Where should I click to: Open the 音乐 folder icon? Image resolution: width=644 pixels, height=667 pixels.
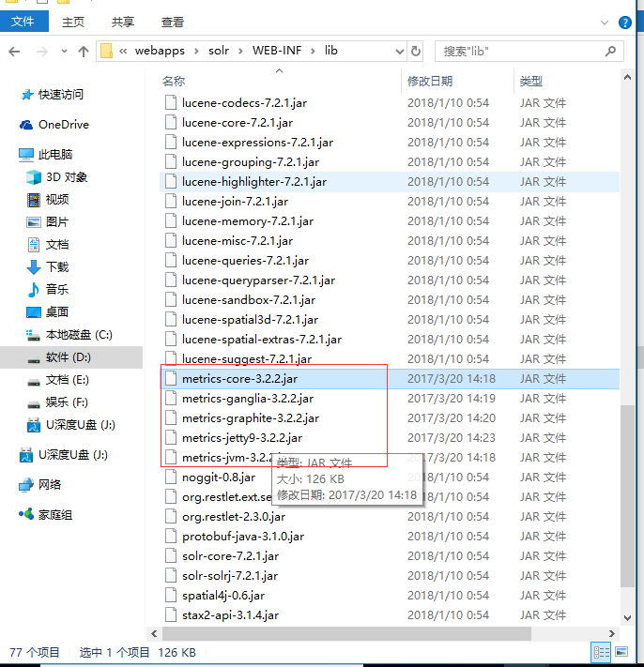[34, 290]
